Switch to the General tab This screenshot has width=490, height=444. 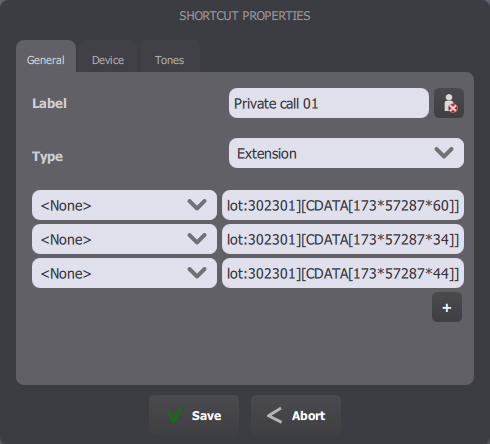pos(46,57)
